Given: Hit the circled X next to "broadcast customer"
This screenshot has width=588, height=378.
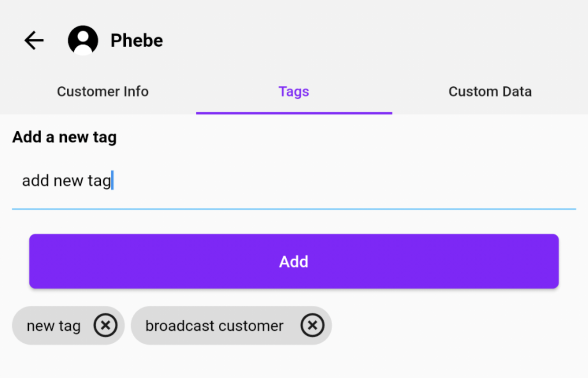Looking at the screenshot, I should pos(312,325).
